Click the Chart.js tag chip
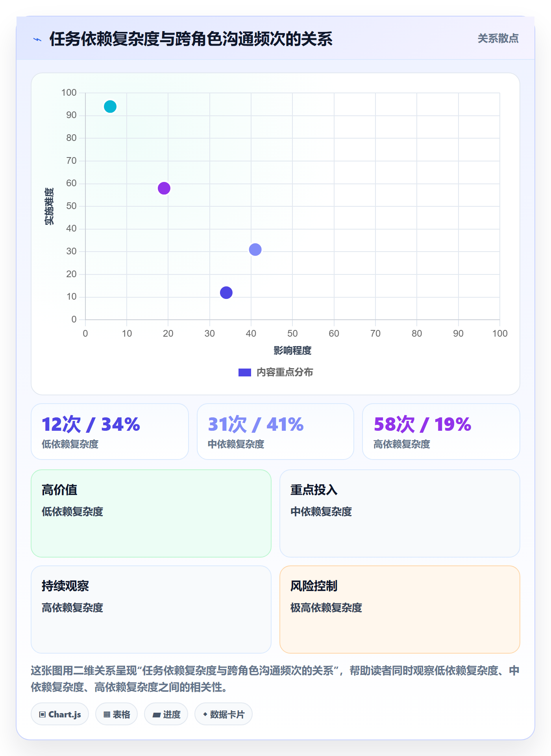 (x=60, y=714)
